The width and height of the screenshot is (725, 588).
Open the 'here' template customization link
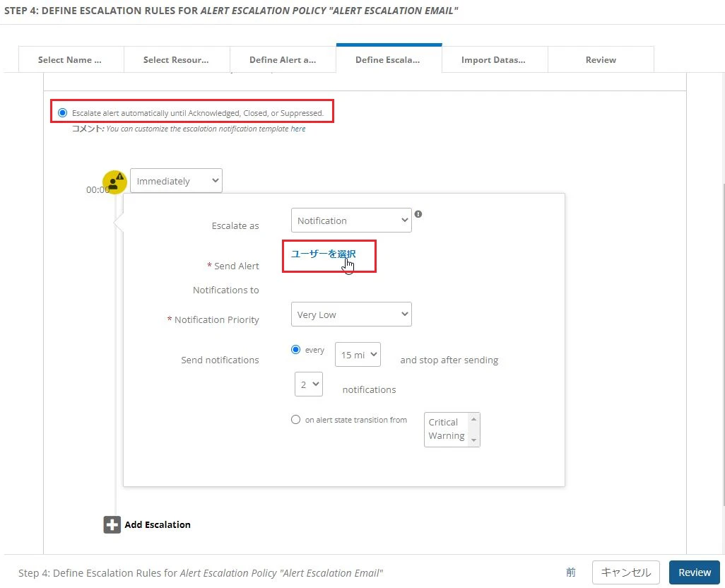[x=298, y=129]
